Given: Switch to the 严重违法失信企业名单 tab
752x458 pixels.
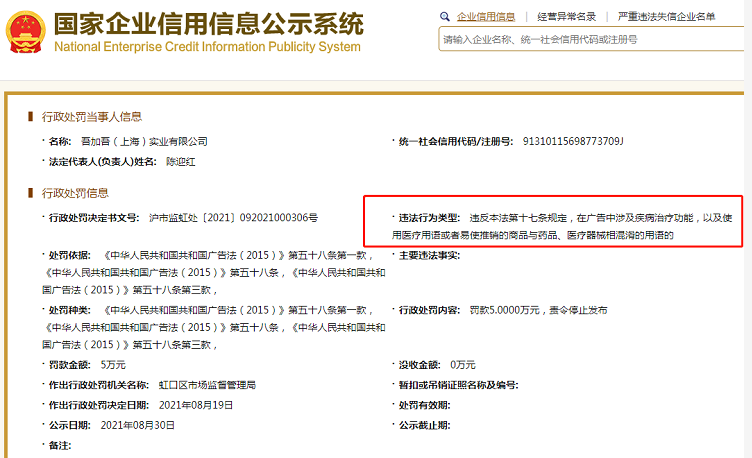Looking at the screenshot, I should coord(666,17).
